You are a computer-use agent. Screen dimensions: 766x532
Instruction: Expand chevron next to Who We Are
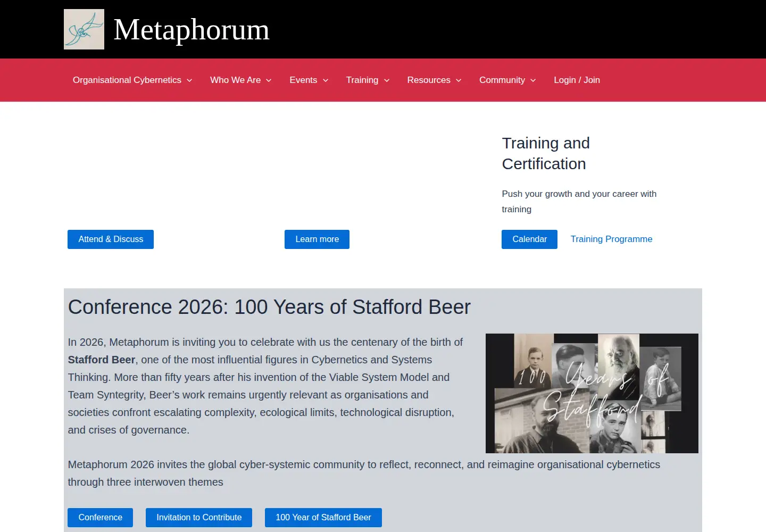point(269,80)
